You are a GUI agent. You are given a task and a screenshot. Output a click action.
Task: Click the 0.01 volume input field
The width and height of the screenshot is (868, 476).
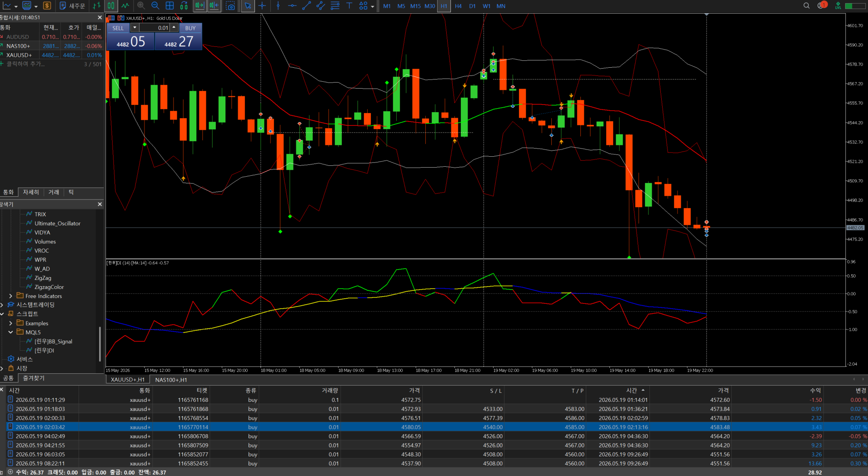point(155,28)
